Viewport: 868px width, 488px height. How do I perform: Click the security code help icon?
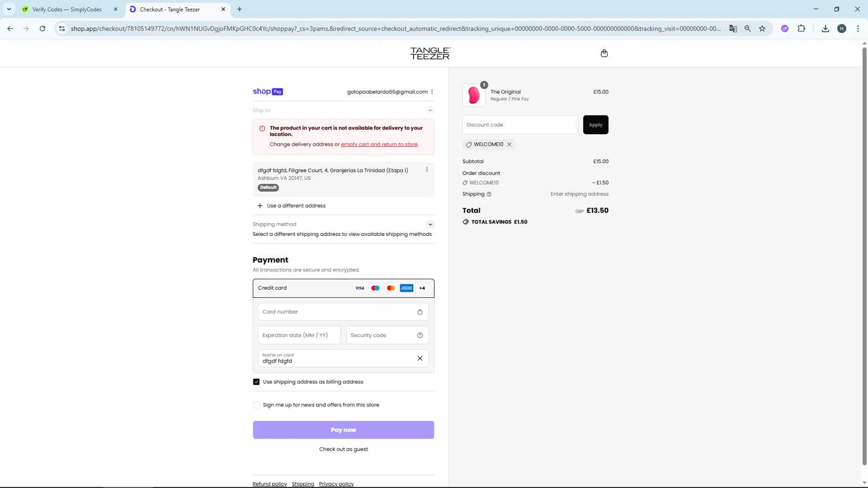tap(420, 335)
